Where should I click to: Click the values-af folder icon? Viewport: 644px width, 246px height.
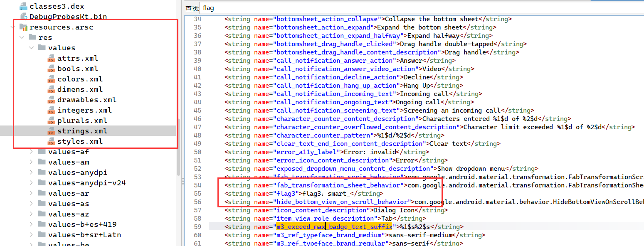point(42,152)
